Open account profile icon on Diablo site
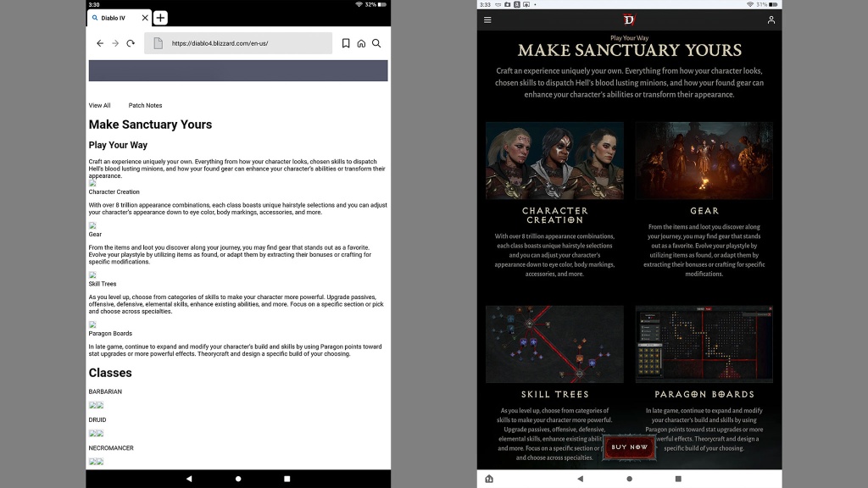This screenshot has height=488, width=868. pos(771,19)
